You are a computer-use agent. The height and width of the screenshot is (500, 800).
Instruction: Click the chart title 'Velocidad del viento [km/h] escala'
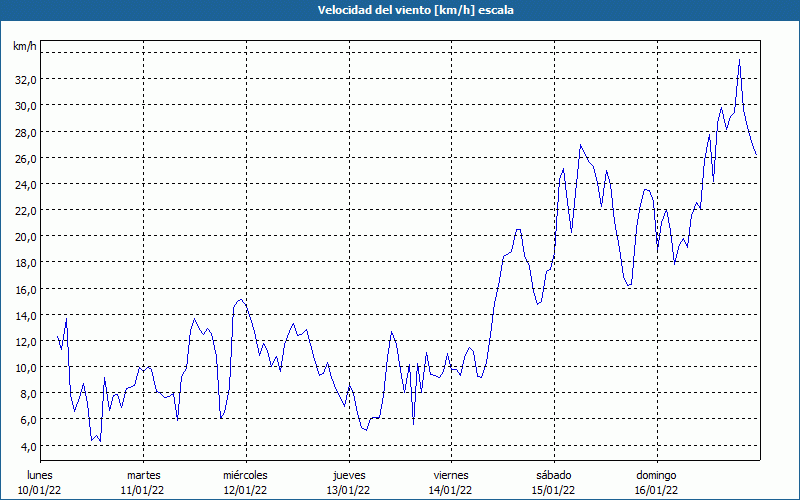point(415,10)
